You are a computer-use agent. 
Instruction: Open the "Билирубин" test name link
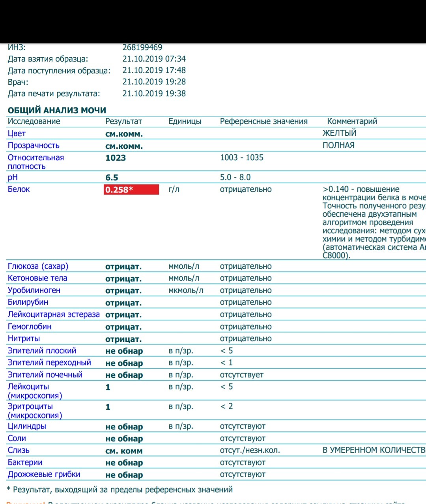(x=28, y=302)
